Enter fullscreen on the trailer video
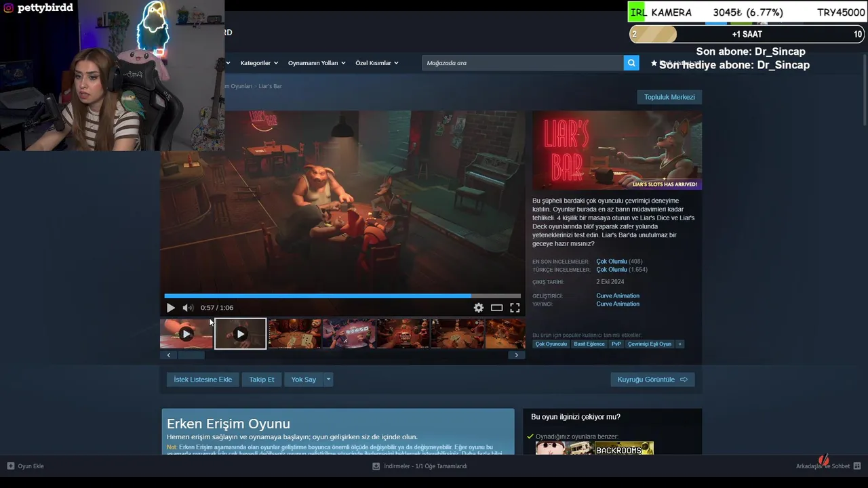This screenshot has width=868, height=488. [515, 308]
